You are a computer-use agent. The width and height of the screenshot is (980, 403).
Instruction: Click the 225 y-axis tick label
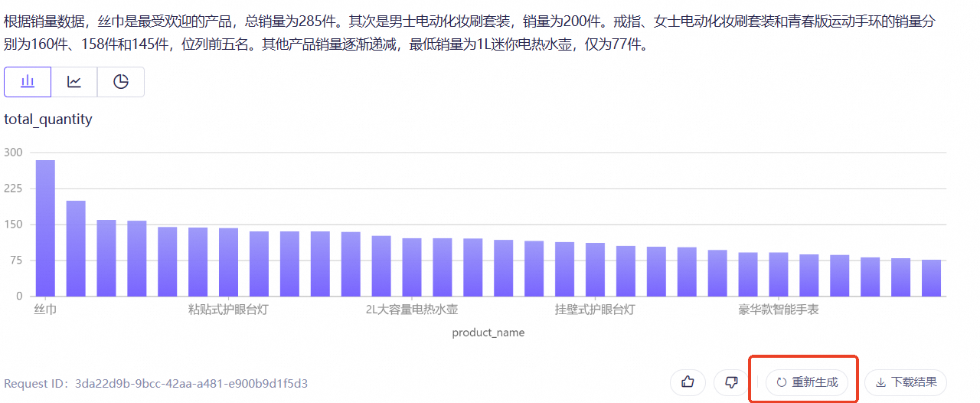click(x=13, y=188)
